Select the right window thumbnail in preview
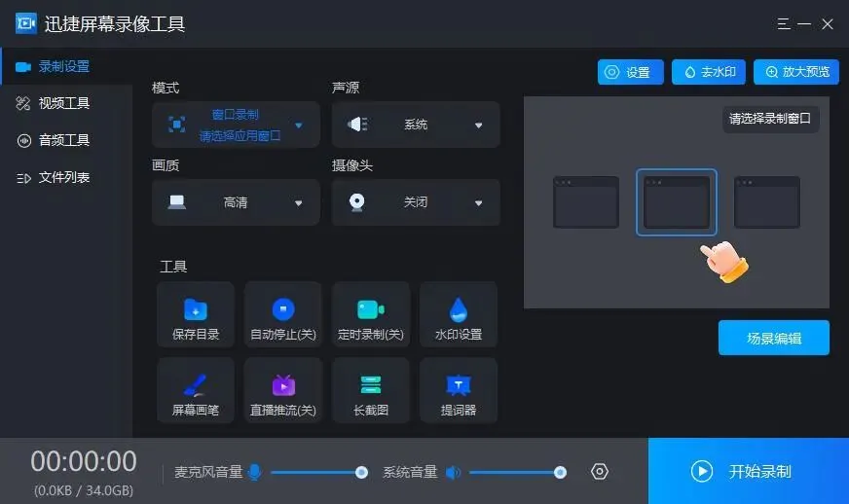The height and width of the screenshot is (504, 849). pyautogui.click(x=766, y=202)
